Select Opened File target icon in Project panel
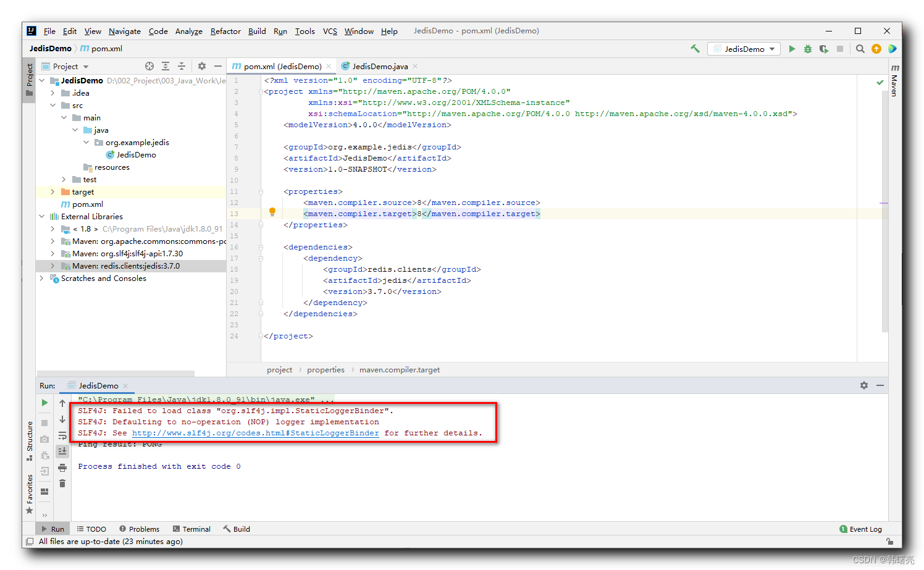Screen dimensions: 924x570 pos(149,66)
